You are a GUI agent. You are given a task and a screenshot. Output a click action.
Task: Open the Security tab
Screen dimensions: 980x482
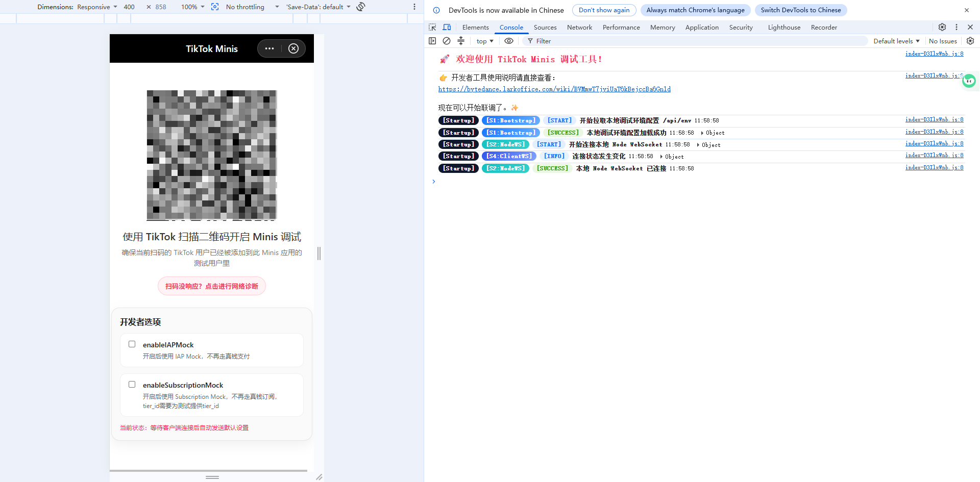741,27
